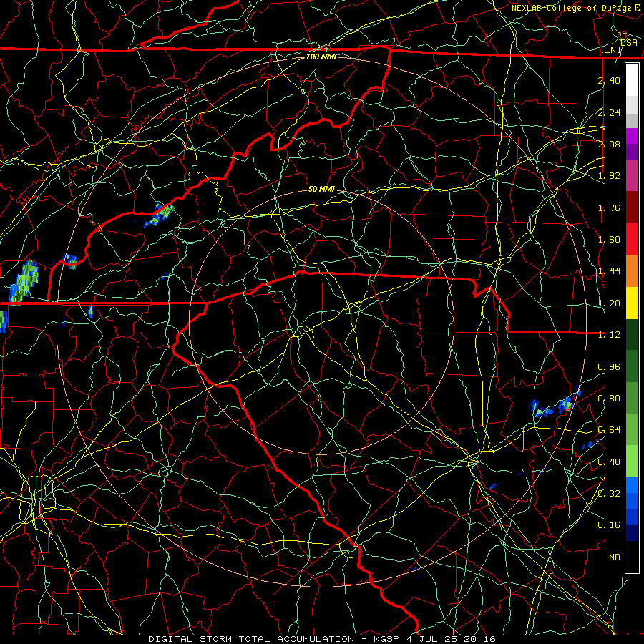Click the blue-yellow rainfall echo near the east edge
The height and width of the screenshot is (644, 644).
pos(567,404)
